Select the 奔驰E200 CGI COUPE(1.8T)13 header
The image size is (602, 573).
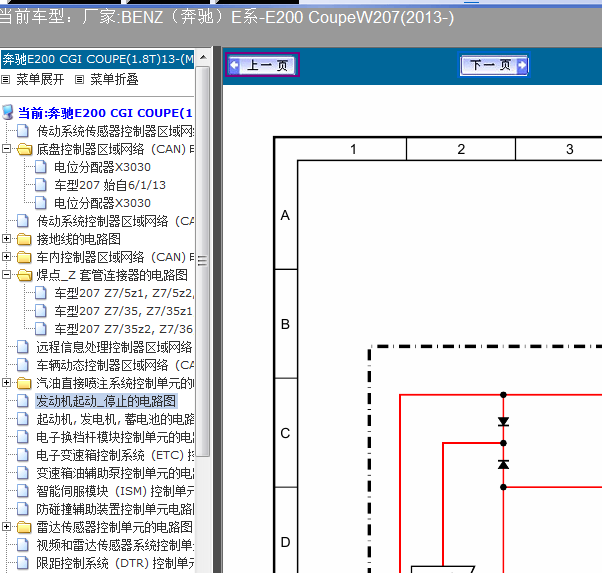pyautogui.click(x=98, y=59)
